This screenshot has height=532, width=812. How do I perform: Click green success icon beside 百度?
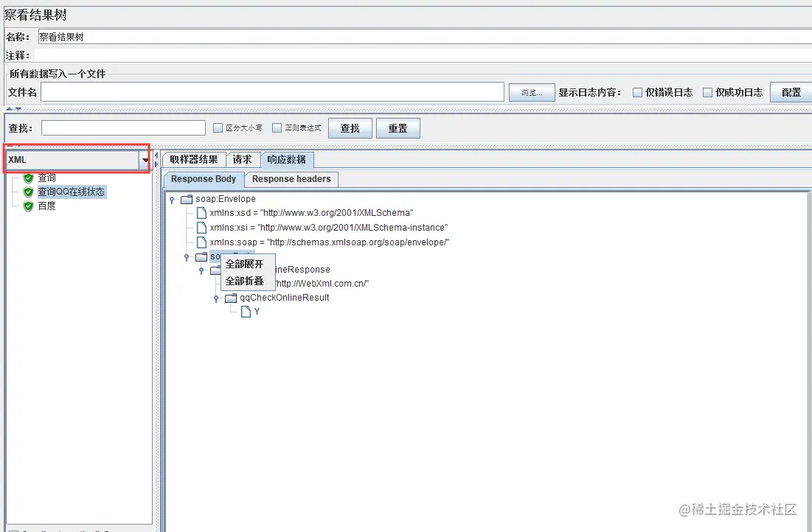pyautogui.click(x=29, y=206)
